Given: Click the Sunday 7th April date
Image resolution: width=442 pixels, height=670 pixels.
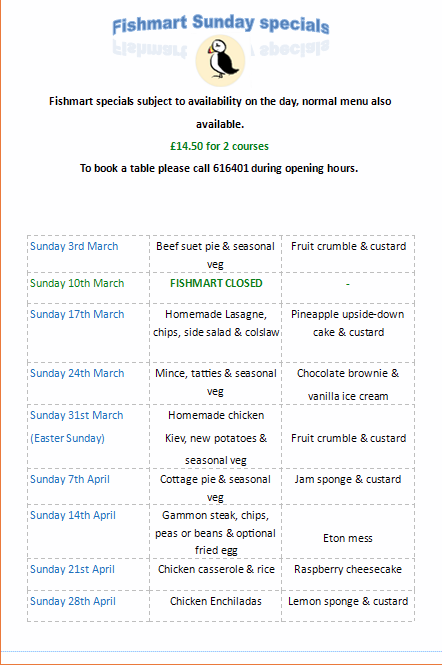Looking at the screenshot, I should tap(70, 479).
